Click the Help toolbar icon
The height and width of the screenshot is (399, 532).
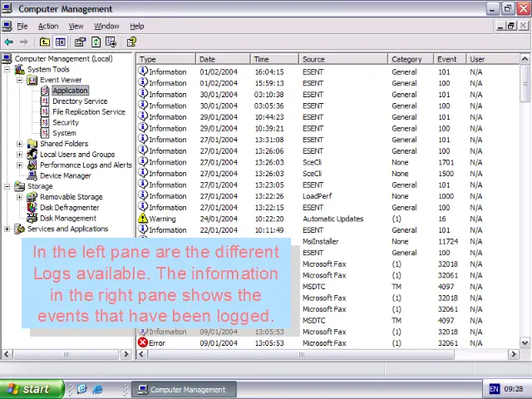131,42
